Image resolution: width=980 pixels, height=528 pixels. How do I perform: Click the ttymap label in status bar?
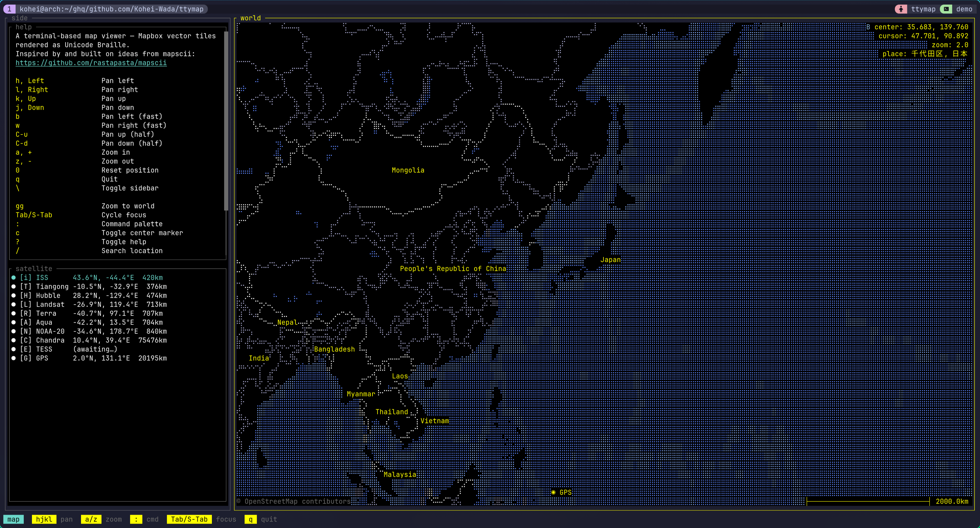[923, 9]
